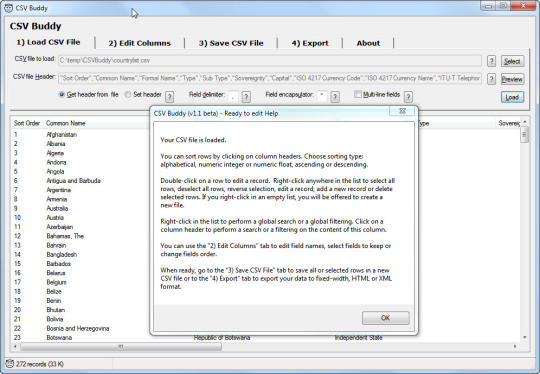
Task: Enable the Multi-line fields checkbox
Action: [358, 94]
